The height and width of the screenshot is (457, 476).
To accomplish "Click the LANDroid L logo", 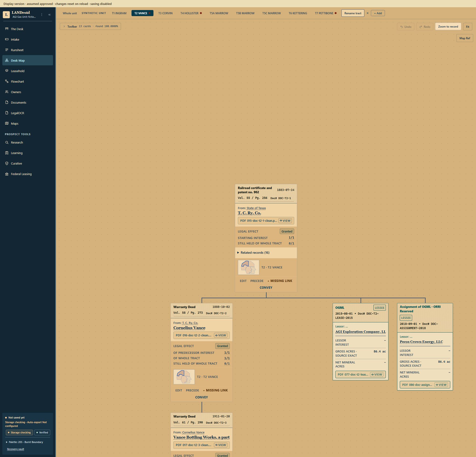I will 6,14.
